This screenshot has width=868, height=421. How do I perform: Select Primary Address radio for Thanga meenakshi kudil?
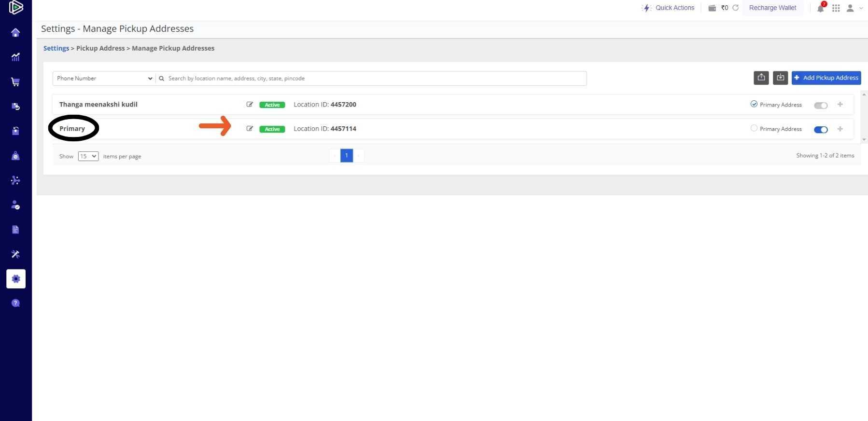pyautogui.click(x=754, y=104)
